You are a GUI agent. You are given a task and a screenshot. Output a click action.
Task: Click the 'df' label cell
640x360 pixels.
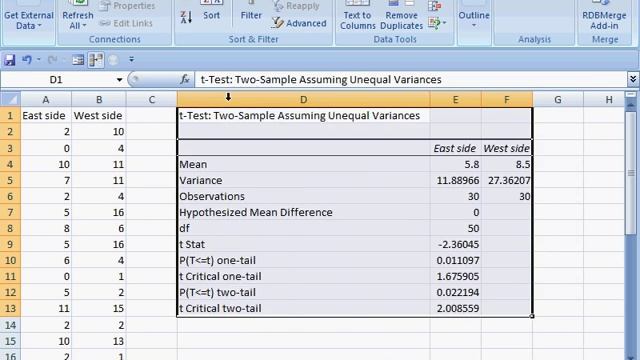(303, 228)
